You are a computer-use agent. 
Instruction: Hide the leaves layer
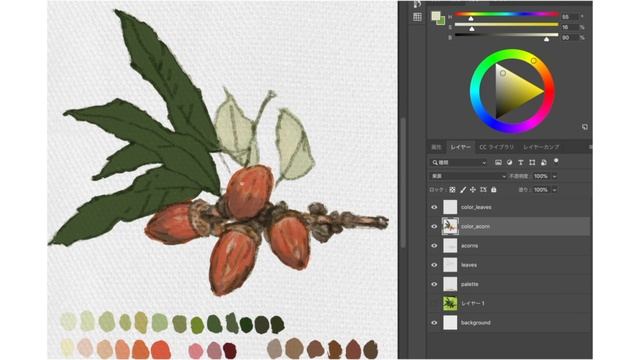[x=434, y=265]
